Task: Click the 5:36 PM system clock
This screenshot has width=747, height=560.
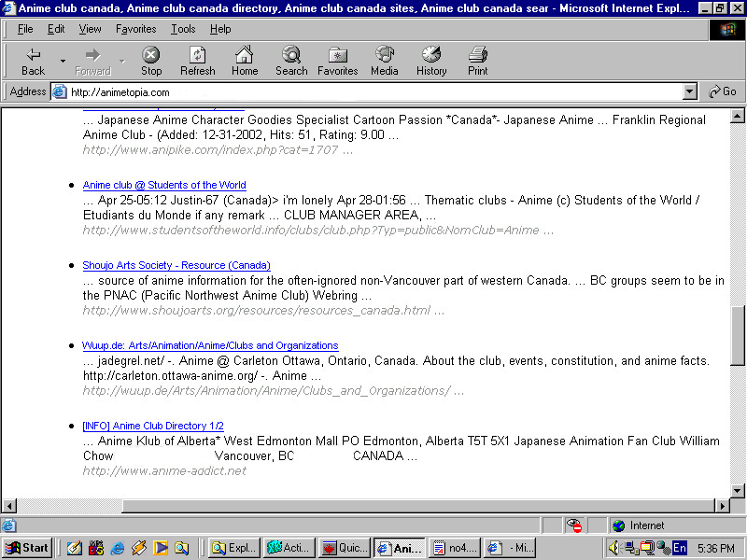Action: pyautogui.click(x=716, y=549)
